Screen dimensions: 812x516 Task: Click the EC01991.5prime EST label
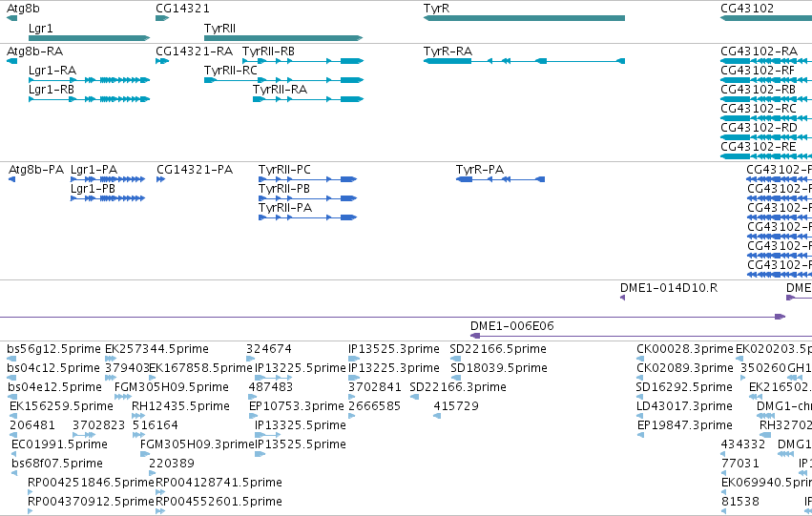click(59, 445)
